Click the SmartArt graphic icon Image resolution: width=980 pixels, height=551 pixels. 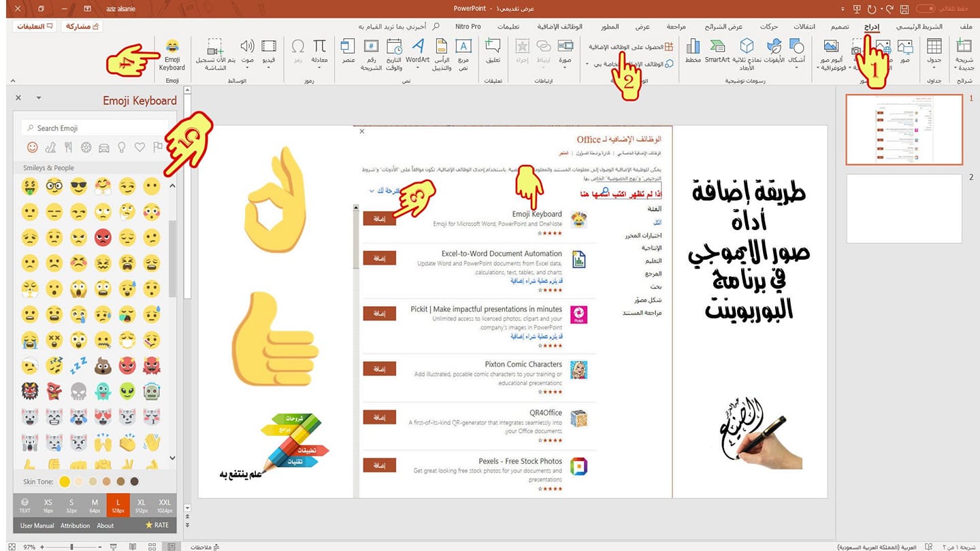pos(717,53)
